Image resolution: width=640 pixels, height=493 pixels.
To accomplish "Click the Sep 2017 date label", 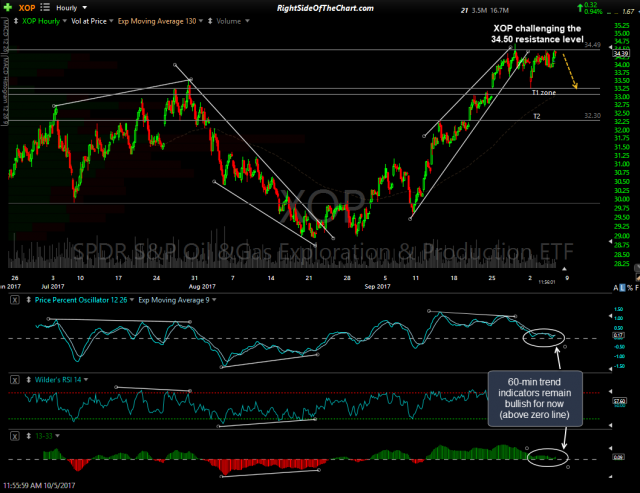I will tap(378, 286).
